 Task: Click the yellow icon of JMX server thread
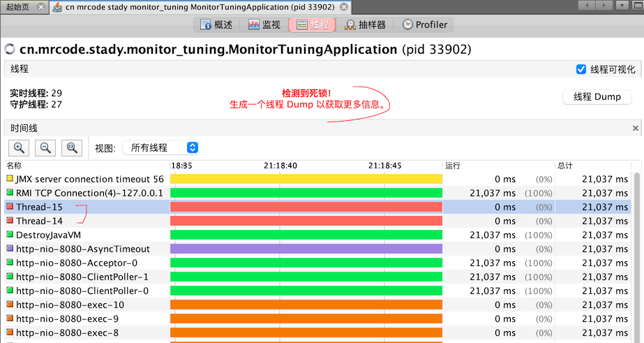[x=10, y=179]
